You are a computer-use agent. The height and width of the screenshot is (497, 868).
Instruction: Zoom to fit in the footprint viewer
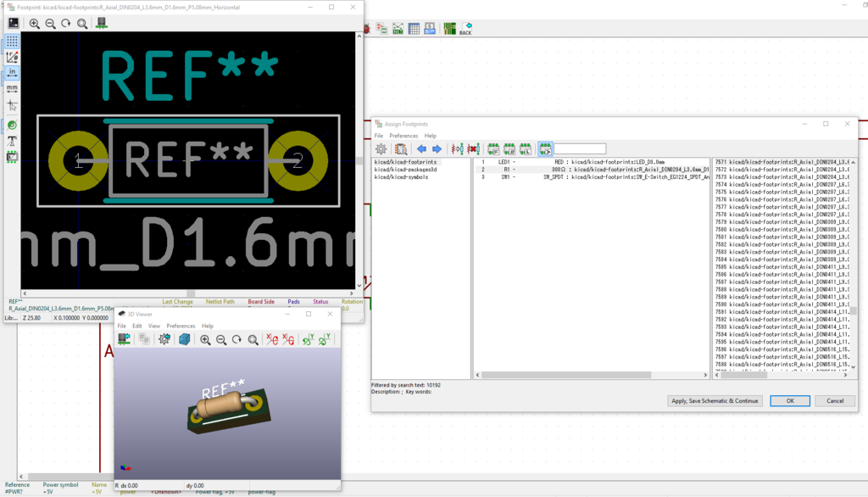82,23
